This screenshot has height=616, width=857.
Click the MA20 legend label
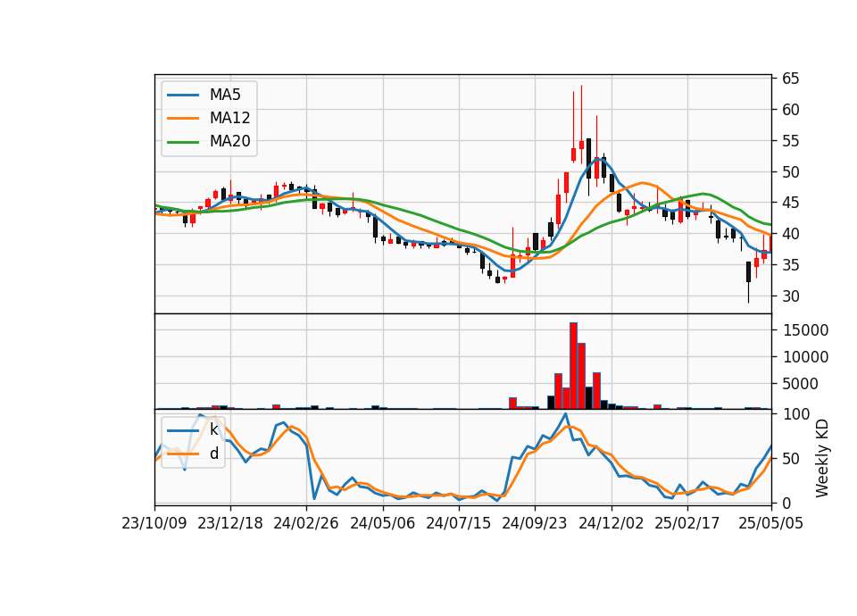pos(229,141)
